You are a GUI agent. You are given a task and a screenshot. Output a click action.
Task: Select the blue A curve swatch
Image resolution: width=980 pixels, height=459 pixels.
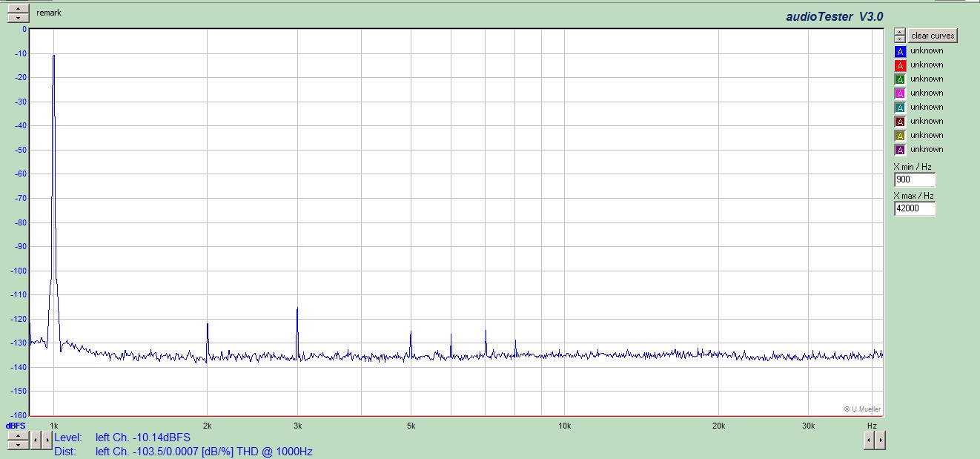point(900,51)
